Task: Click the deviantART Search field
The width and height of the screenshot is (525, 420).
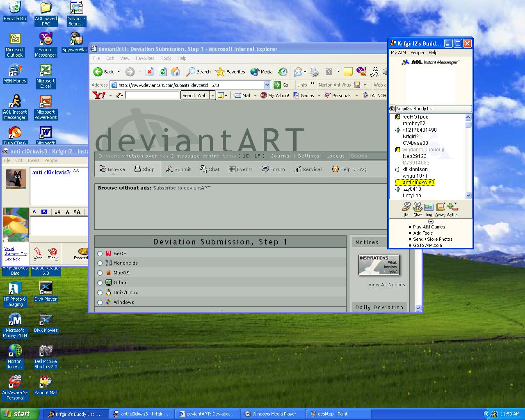Action: point(368,156)
